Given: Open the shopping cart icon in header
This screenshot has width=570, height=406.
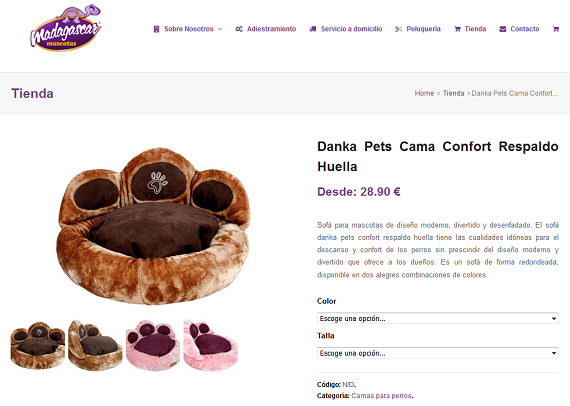Looking at the screenshot, I should click(x=555, y=29).
